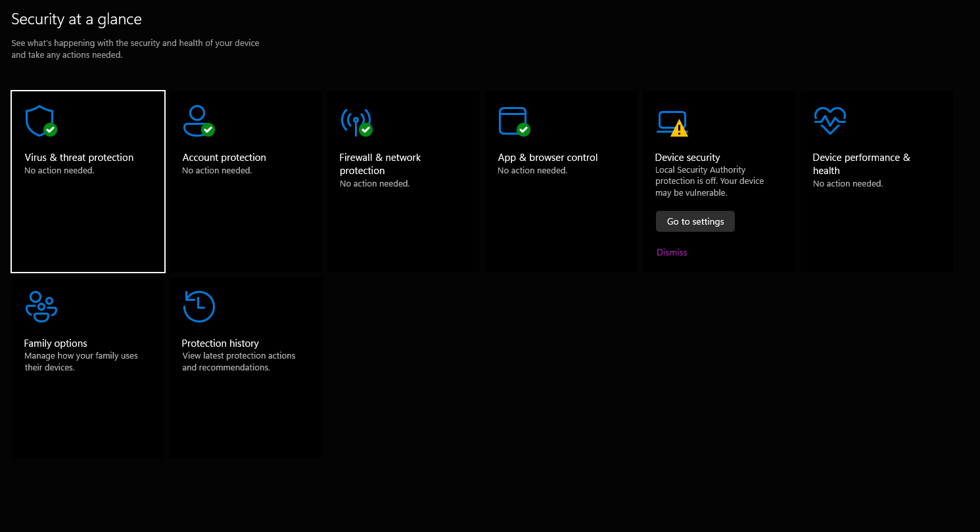
Task: Open the Firewall & network antenna icon
Action: (356, 122)
